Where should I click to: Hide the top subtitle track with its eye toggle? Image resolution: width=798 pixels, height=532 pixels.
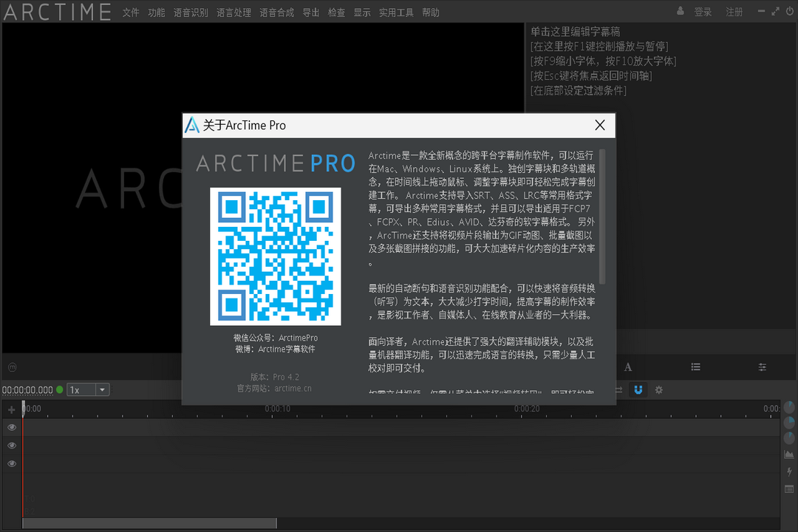click(x=11, y=427)
